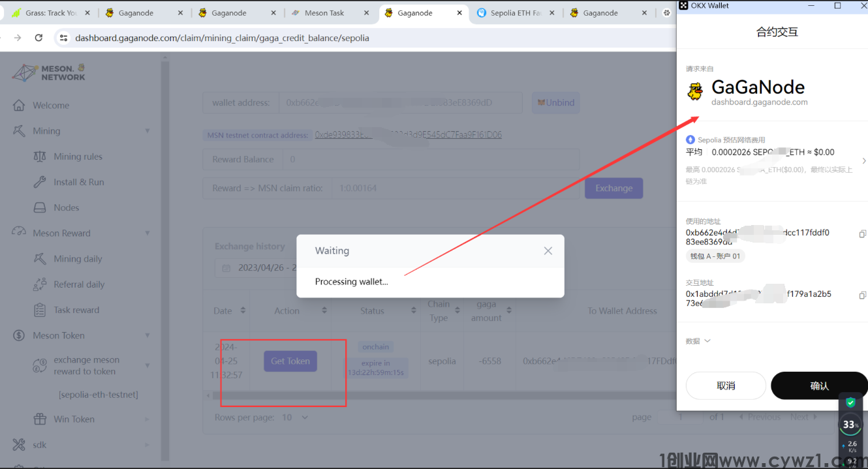The height and width of the screenshot is (469, 868).
Task: Copy the wallet address used in OKX
Action: [x=862, y=234]
